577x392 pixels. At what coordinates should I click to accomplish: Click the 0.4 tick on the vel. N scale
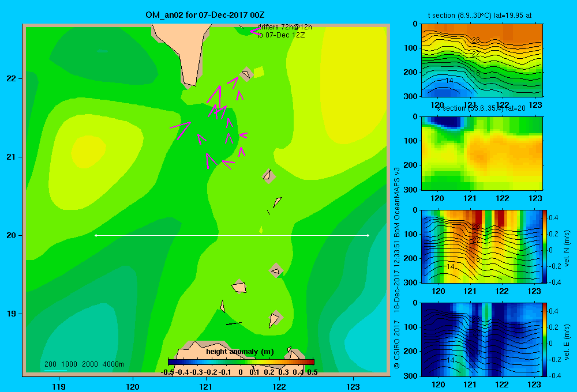tap(554, 218)
